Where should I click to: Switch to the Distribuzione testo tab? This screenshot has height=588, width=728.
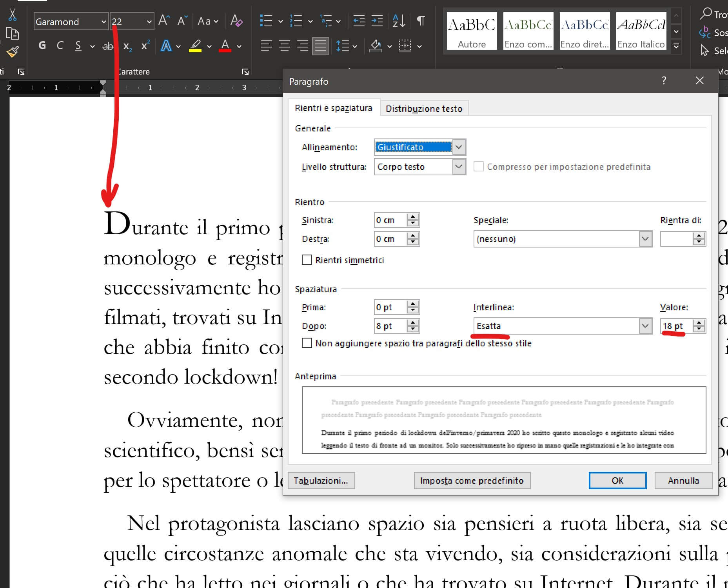[424, 109]
